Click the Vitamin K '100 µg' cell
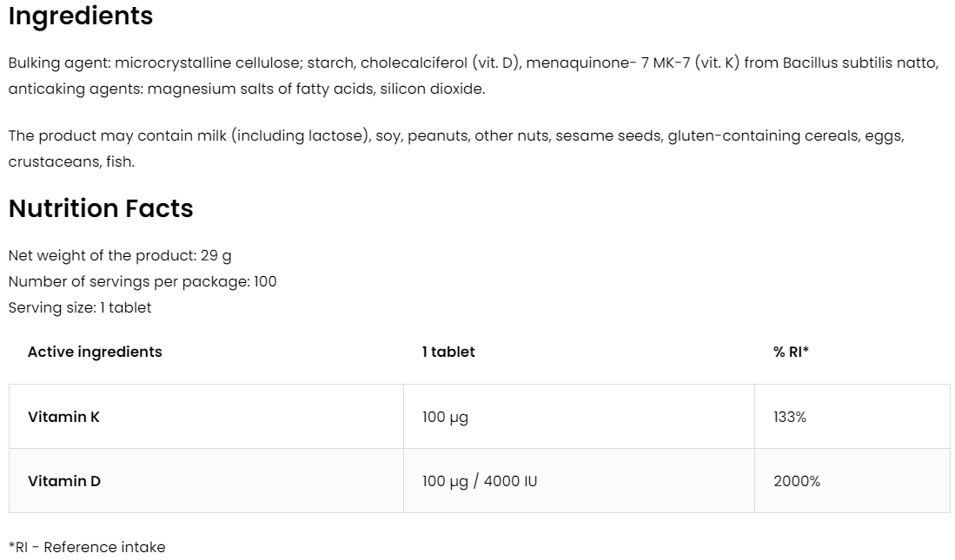Image resolution: width=955 pixels, height=560 pixels. point(445,417)
